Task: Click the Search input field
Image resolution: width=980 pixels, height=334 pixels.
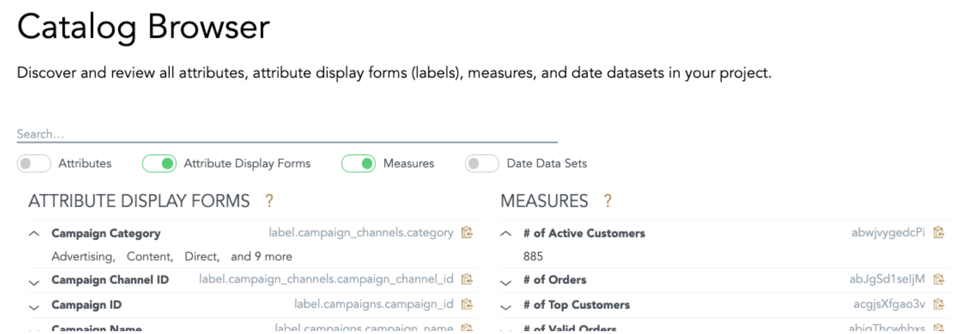Action: (287, 134)
